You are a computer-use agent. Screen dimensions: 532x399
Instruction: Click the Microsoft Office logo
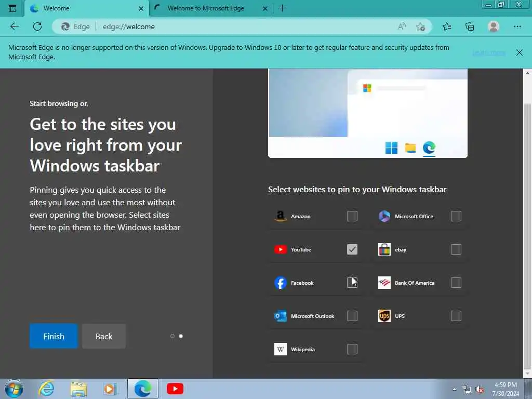click(384, 216)
